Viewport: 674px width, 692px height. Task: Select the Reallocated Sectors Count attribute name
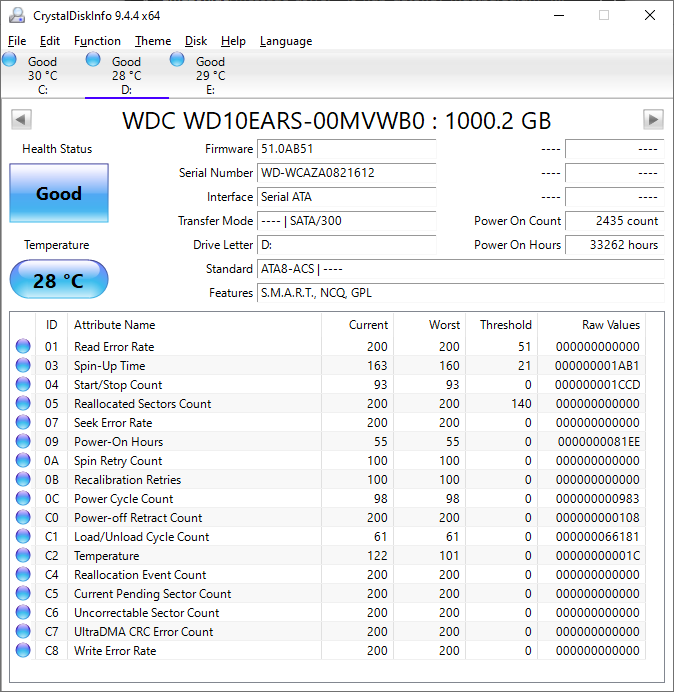(x=143, y=404)
